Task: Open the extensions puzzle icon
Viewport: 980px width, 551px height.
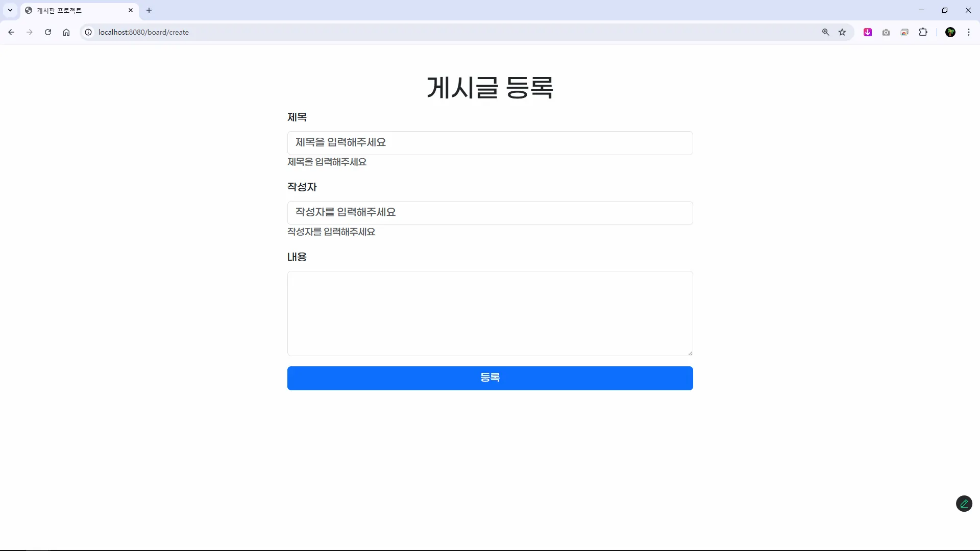Action: pyautogui.click(x=923, y=32)
